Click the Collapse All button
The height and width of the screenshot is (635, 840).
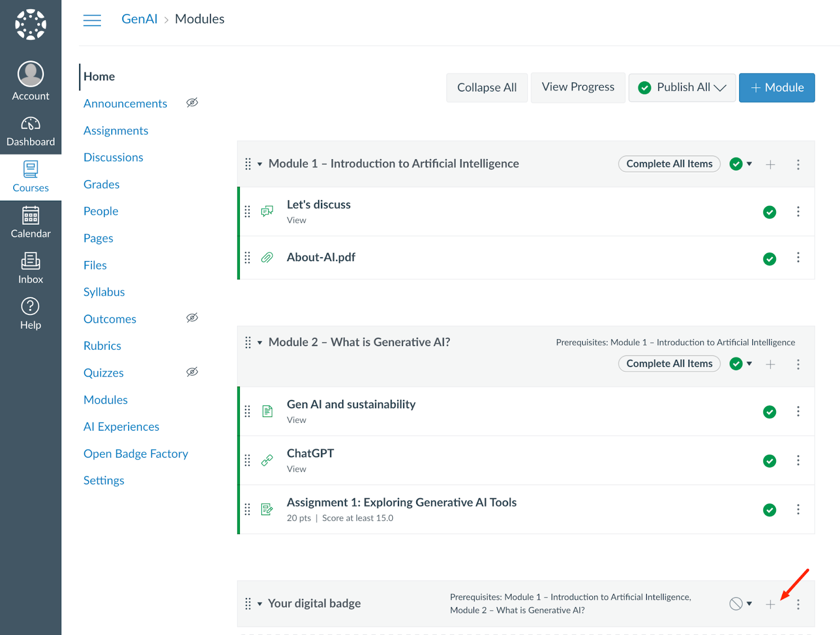pyautogui.click(x=487, y=87)
